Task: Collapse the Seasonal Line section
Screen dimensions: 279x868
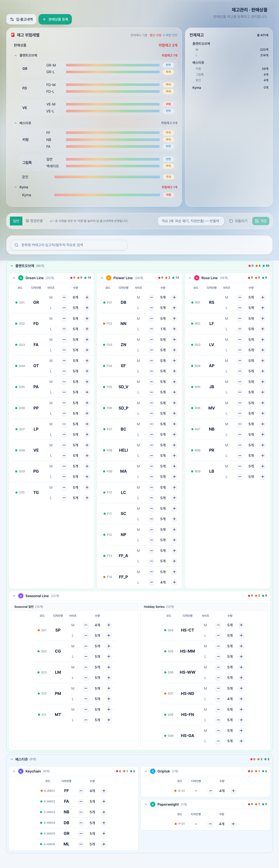Action: 14,596
